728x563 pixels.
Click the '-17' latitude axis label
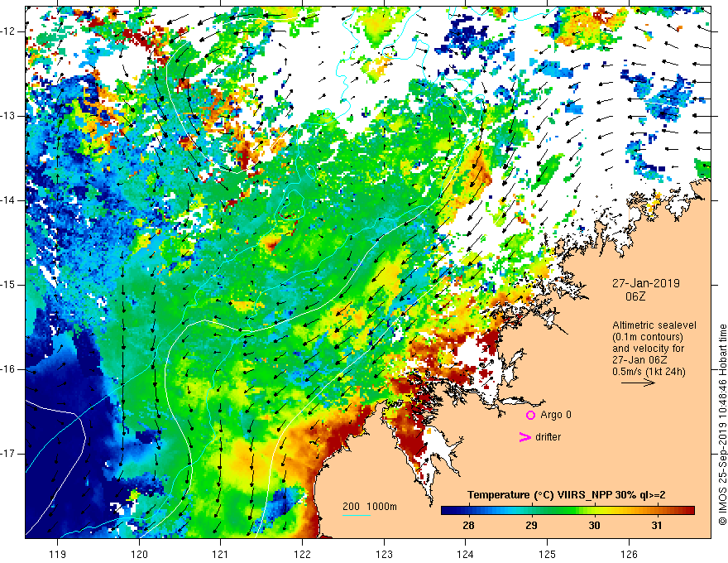pyautogui.click(x=8, y=454)
